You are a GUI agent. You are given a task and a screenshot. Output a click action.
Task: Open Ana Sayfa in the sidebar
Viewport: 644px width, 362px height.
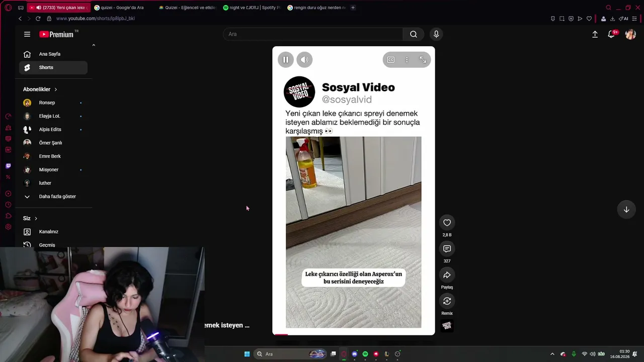[53, 54]
